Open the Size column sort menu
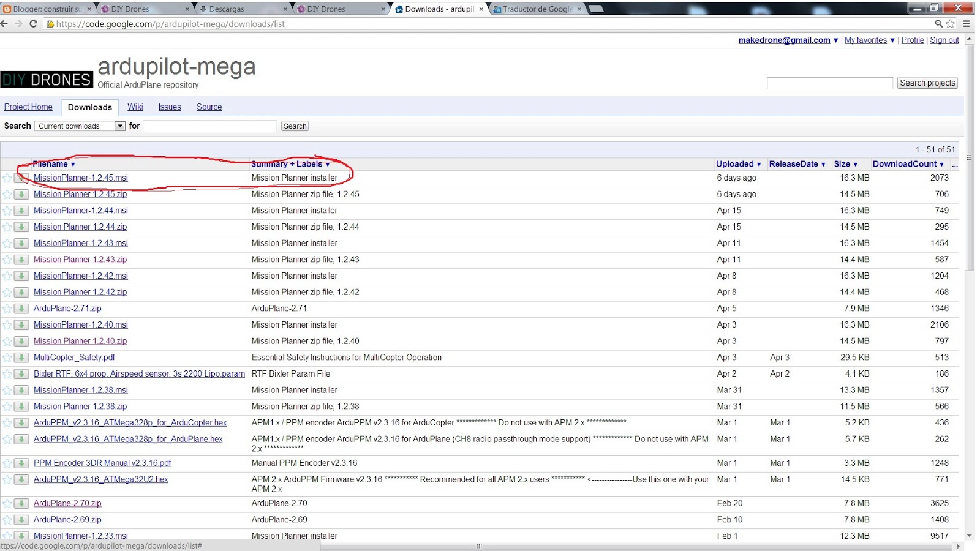 click(x=846, y=164)
